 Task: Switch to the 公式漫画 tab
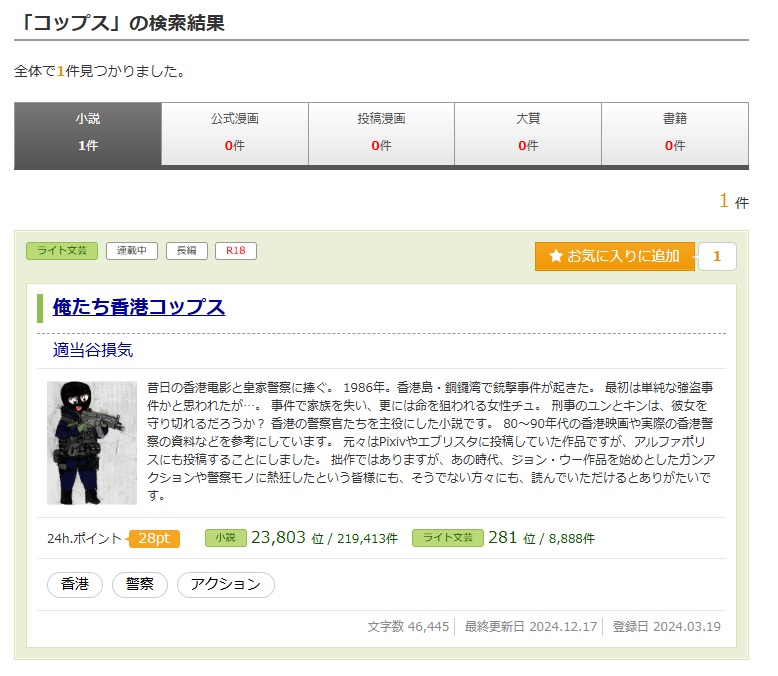coord(235,132)
